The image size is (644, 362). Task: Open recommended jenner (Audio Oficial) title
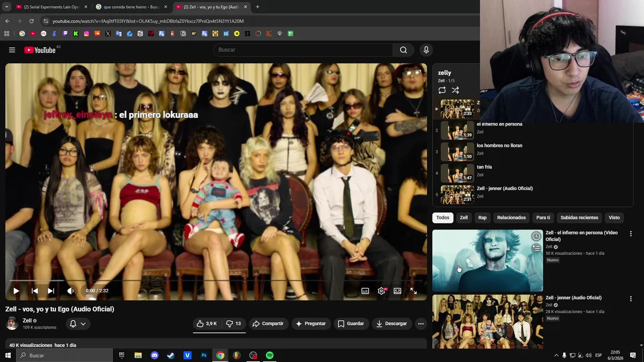pos(574,298)
